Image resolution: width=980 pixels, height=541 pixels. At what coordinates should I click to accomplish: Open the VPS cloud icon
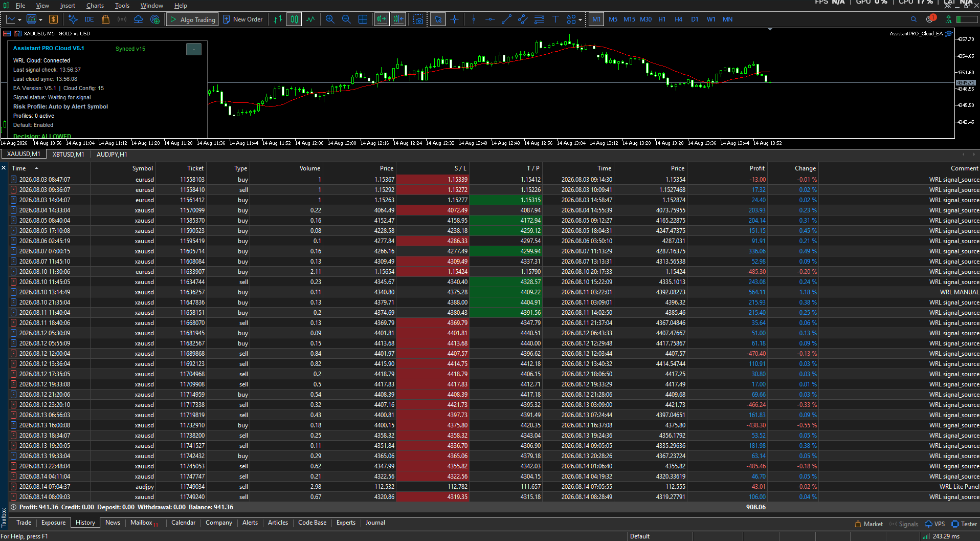point(138,19)
